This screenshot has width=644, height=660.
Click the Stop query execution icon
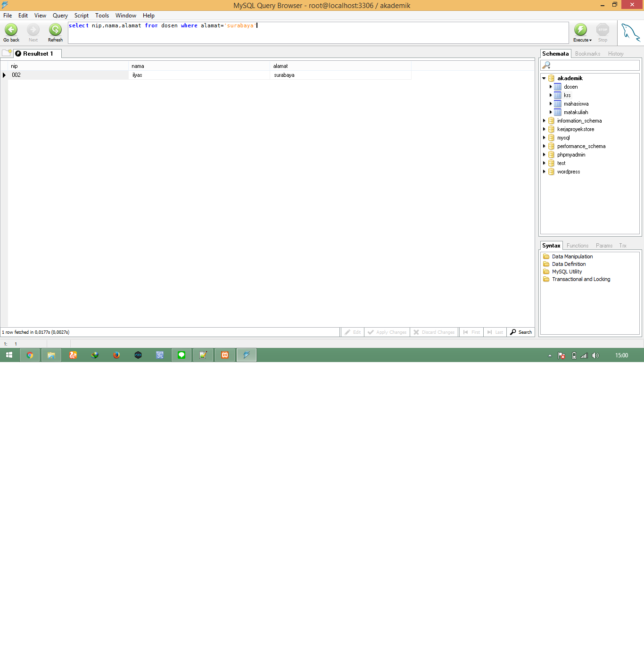coord(603,30)
